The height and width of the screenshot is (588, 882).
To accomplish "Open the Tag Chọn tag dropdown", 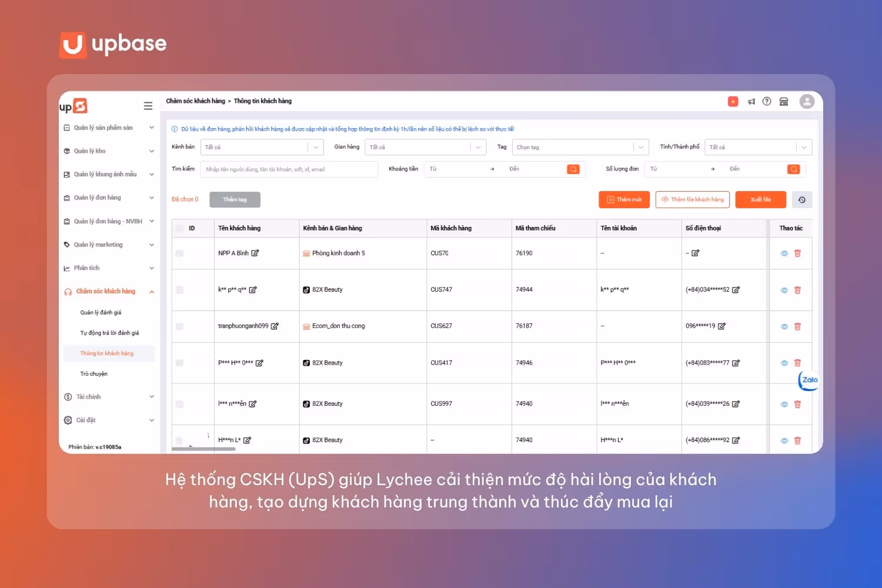I will point(580,147).
